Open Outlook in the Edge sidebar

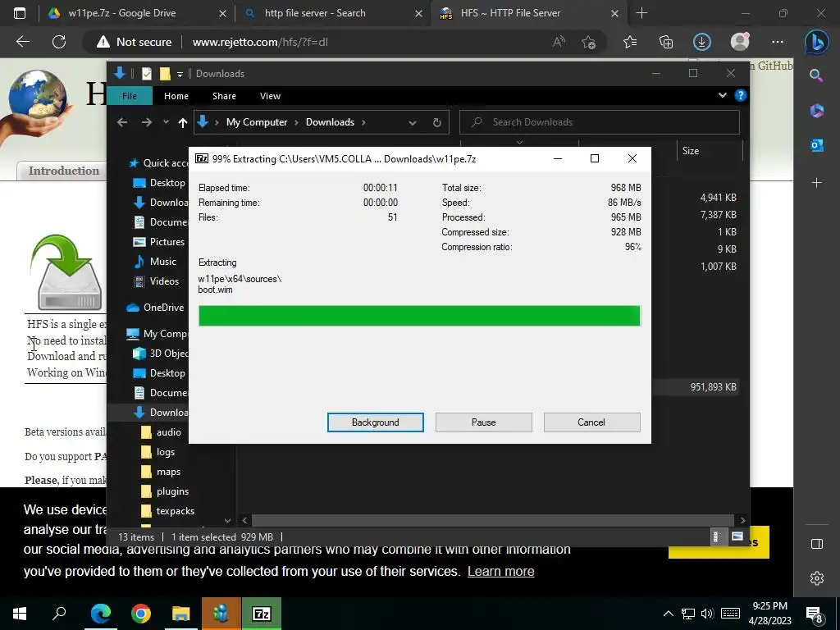point(816,145)
